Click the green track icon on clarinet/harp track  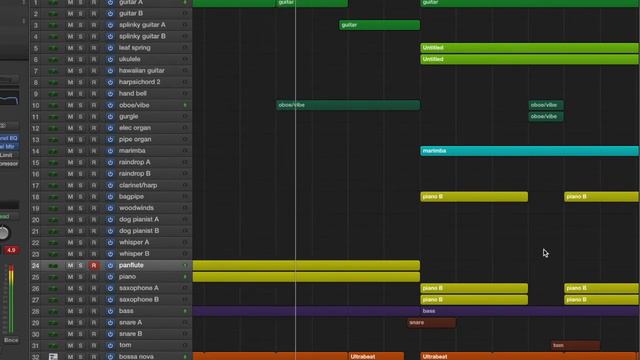(x=53, y=185)
